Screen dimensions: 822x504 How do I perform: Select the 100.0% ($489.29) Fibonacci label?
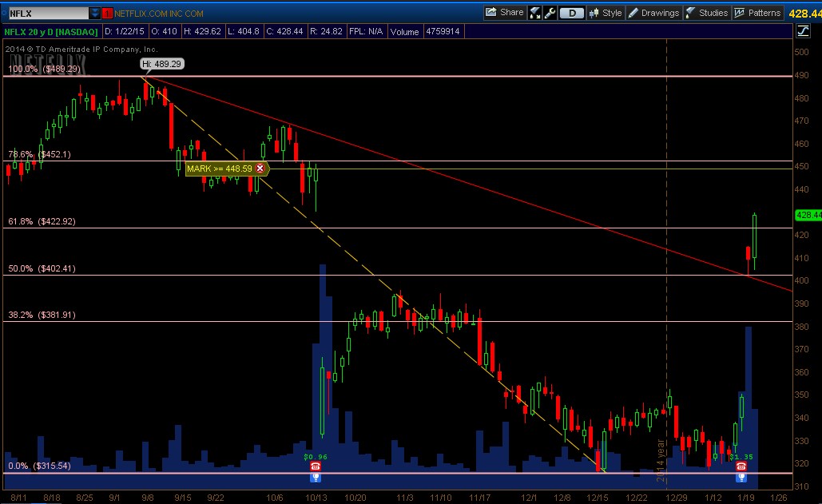coord(44,69)
